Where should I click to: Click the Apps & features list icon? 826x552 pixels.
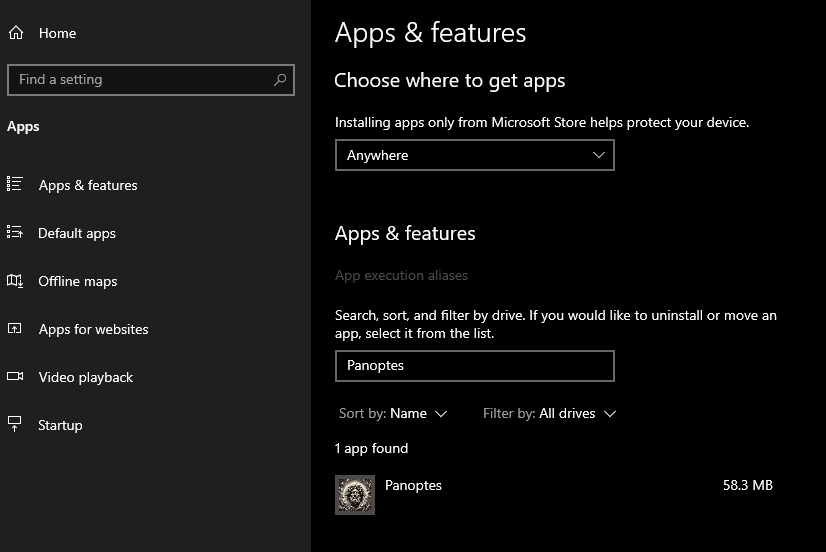pyautogui.click(x=15, y=184)
